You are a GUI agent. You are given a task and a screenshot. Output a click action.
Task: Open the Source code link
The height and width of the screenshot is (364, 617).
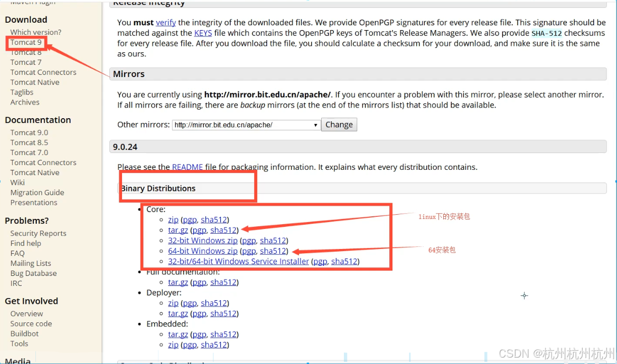click(31, 323)
